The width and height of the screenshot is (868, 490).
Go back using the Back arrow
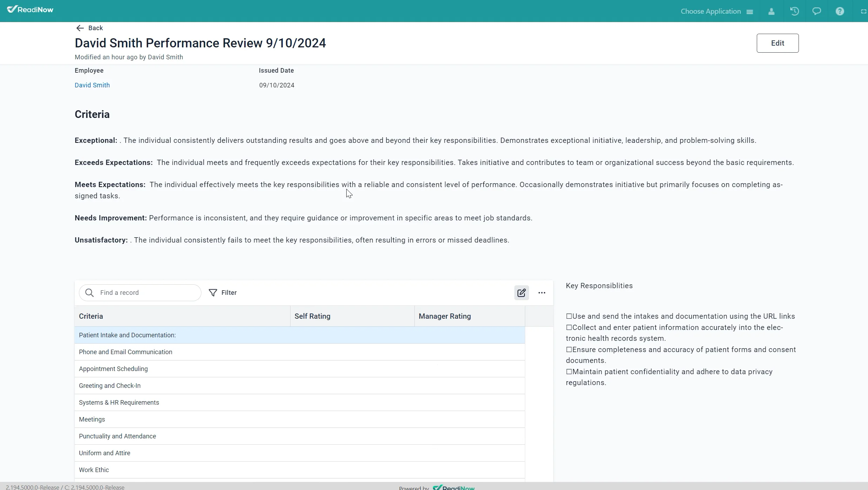click(x=89, y=28)
